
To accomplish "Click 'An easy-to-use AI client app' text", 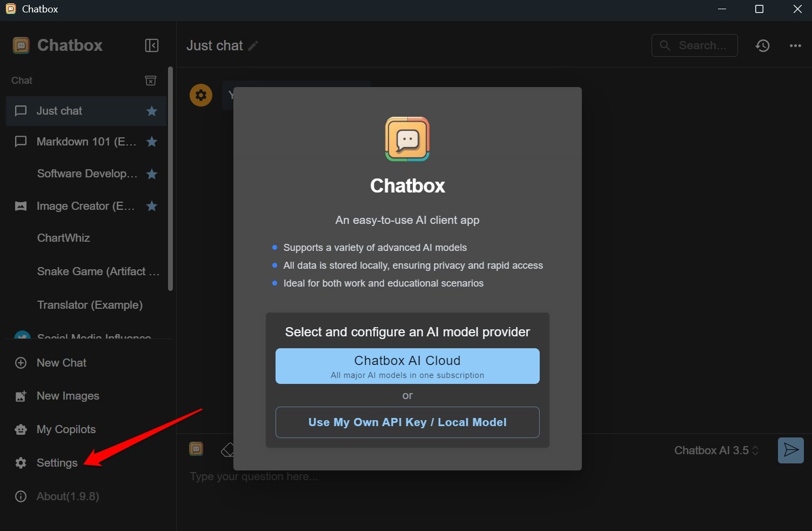I will point(407,220).
